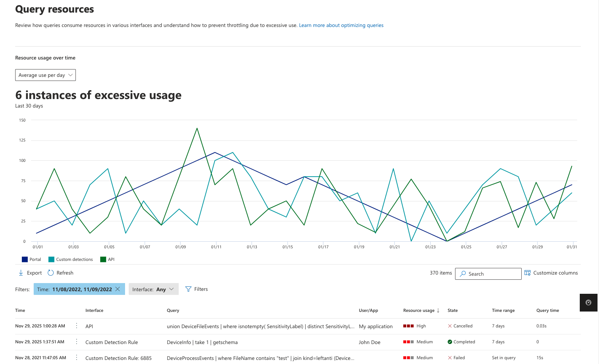Toggle API series in chart legend
The width and height of the screenshot is (599, 364).
[103, 259]
